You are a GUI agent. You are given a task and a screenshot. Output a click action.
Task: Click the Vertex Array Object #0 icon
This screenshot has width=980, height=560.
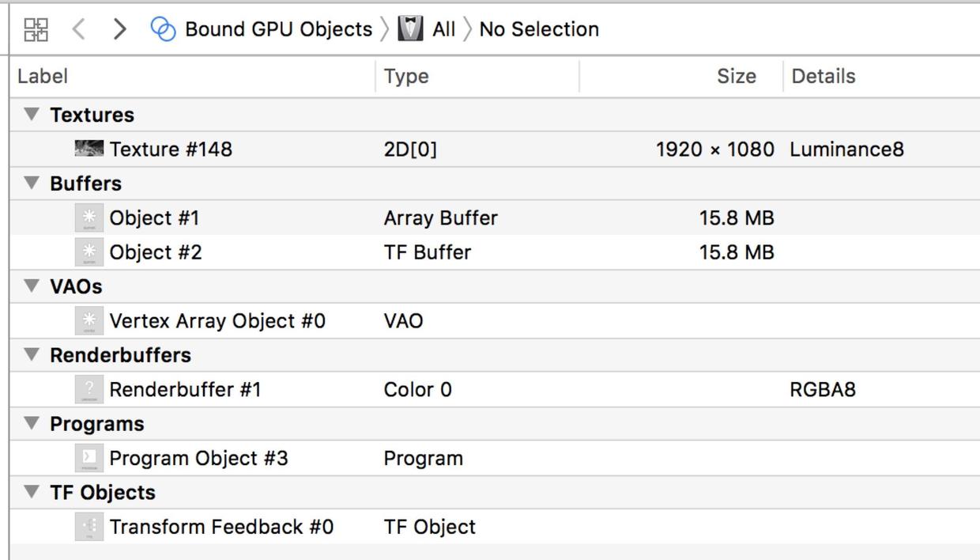click(89, 320)
